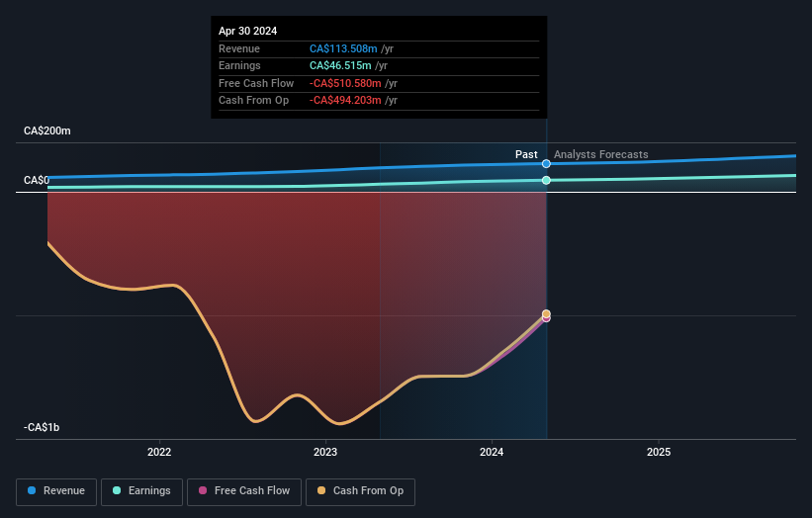Click the 2022 x-axis label
This screenshot has height=518, width=812.
coord(159,452)
